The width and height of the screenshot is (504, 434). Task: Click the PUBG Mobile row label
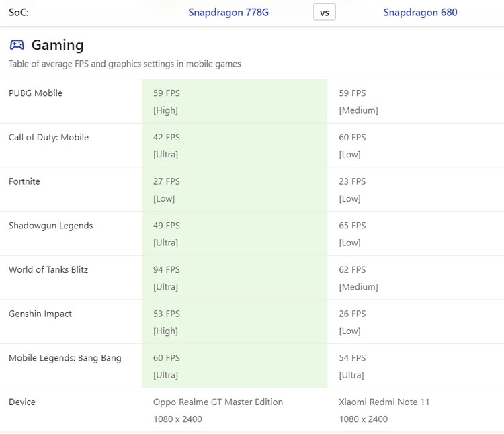click(x=36, y=93)
